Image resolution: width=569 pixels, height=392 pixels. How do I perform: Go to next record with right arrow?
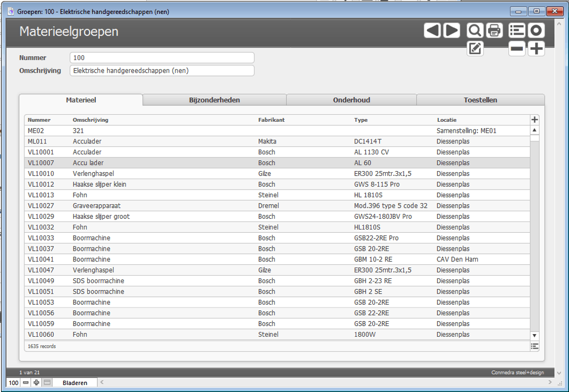click(x=451, y=31)
